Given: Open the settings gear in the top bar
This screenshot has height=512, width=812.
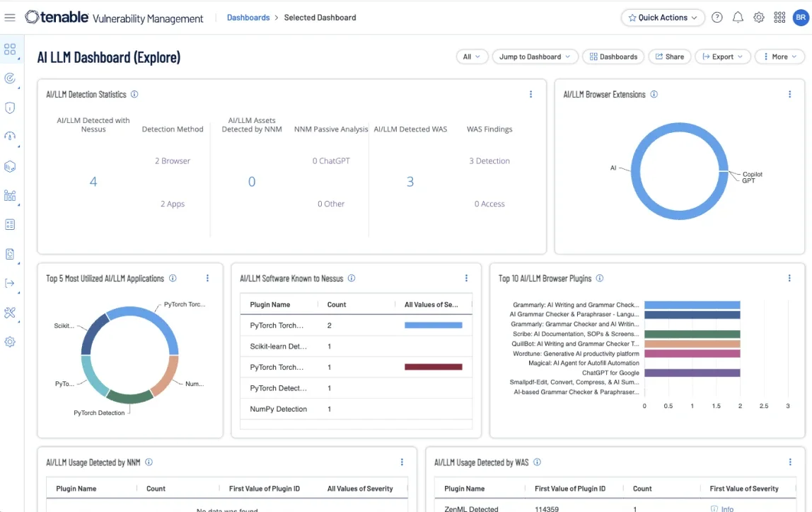Looking at the screenshot, I should click(x=759, y=18).
